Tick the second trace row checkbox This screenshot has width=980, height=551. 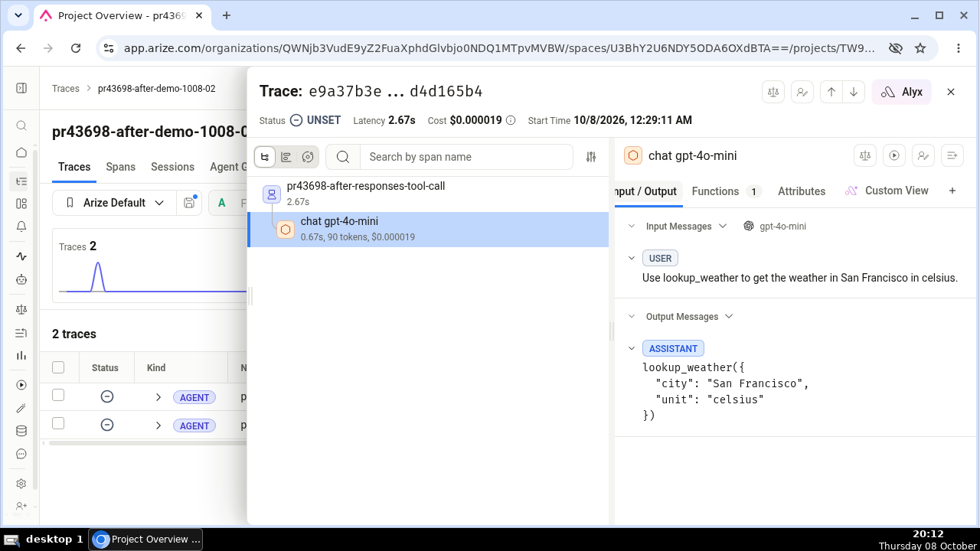point(58,423)
